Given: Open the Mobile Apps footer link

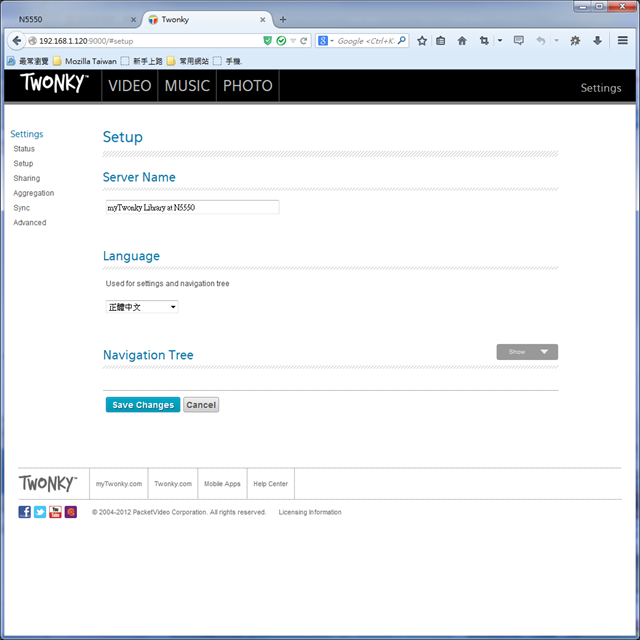Looking at the screenshot, I should [222, 484].
